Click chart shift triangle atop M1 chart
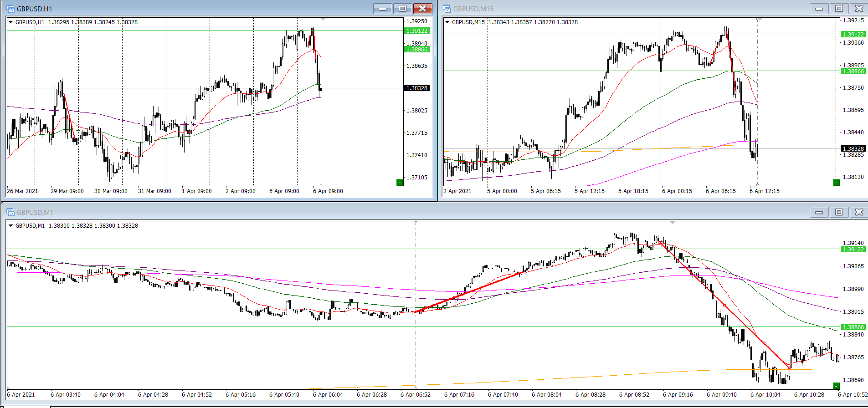This screenshot has height=408, width=868. tap(673, 223)
